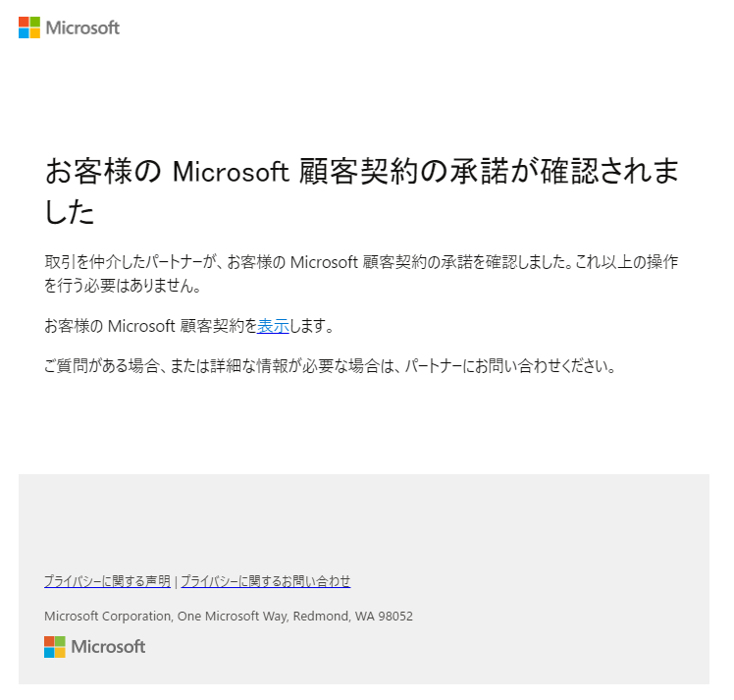Click the Microsoft wordmark in the gray footer
The image size is (734, 700).
tap(108, 647)
